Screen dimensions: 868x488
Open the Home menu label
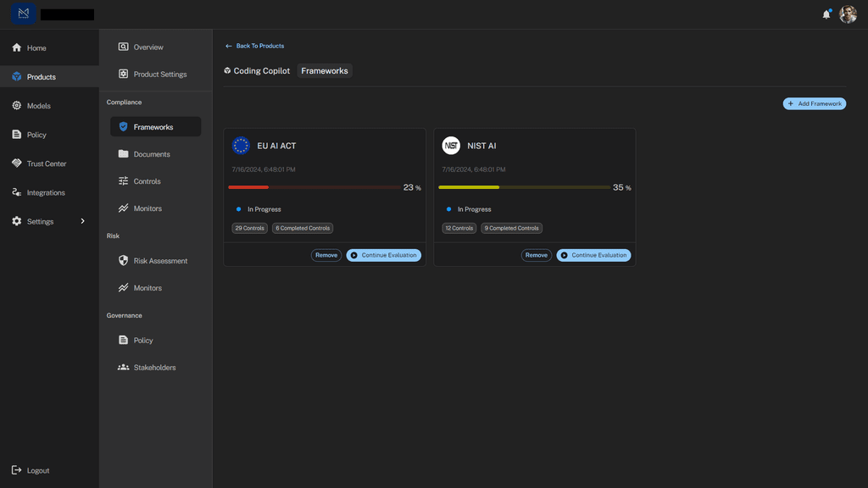[x=36, y=48]
